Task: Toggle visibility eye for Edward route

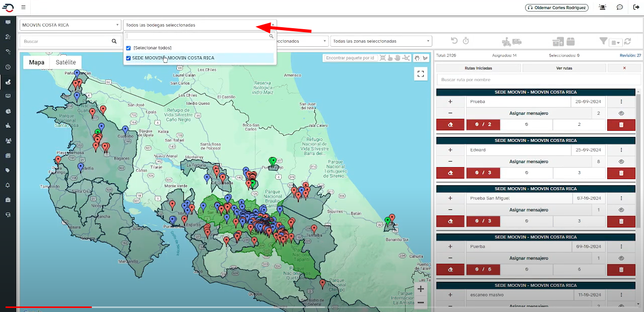Action: (x=621, y=162)
